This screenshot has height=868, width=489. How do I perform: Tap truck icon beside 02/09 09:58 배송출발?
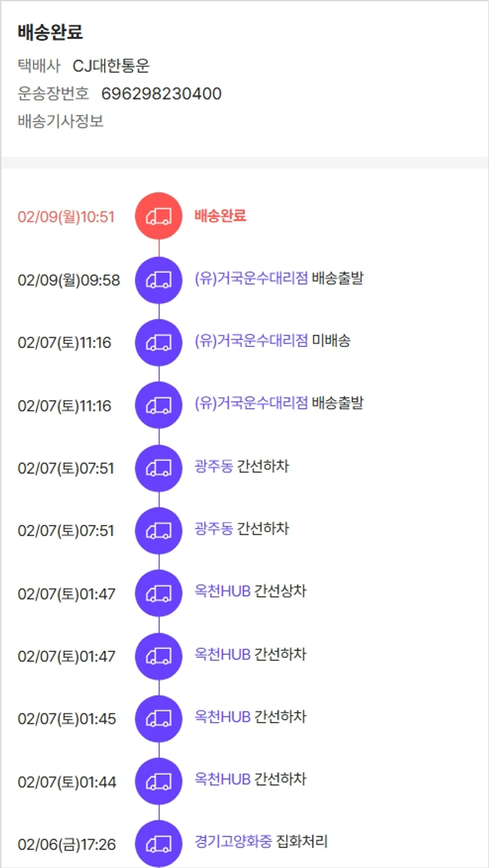click(158, 280)
